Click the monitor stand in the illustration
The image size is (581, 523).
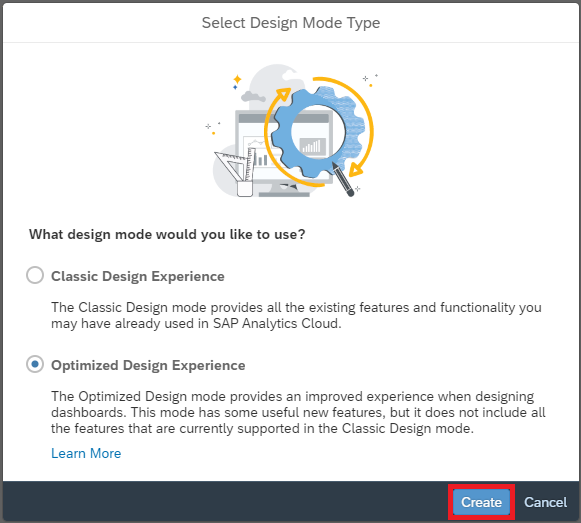coord(284,191)
